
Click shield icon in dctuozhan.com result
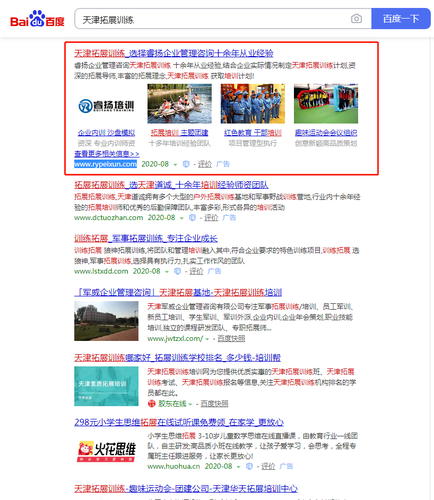[192, 218]
